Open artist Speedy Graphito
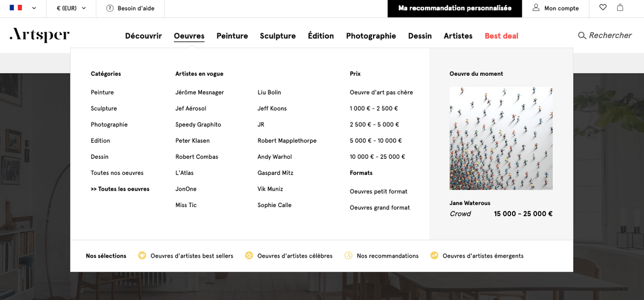Image resolution: width=644 pixels, height=300 pixels. click(x=198, y=125)
